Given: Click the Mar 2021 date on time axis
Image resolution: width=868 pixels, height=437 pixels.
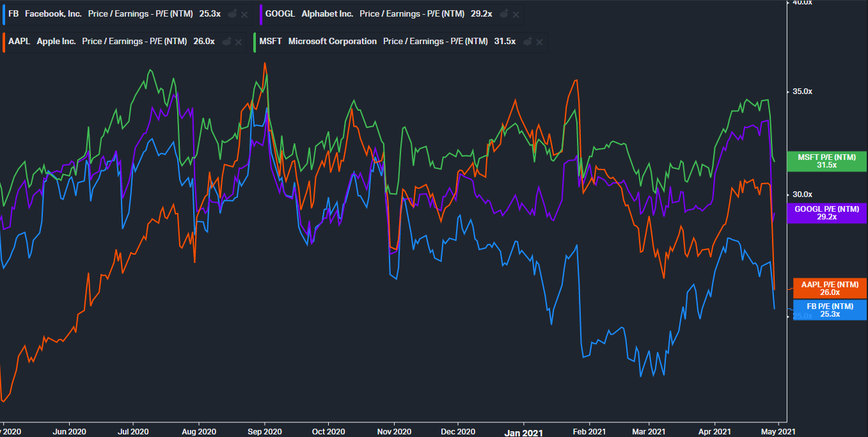Looking at the screenshot, I should [649, 432].
